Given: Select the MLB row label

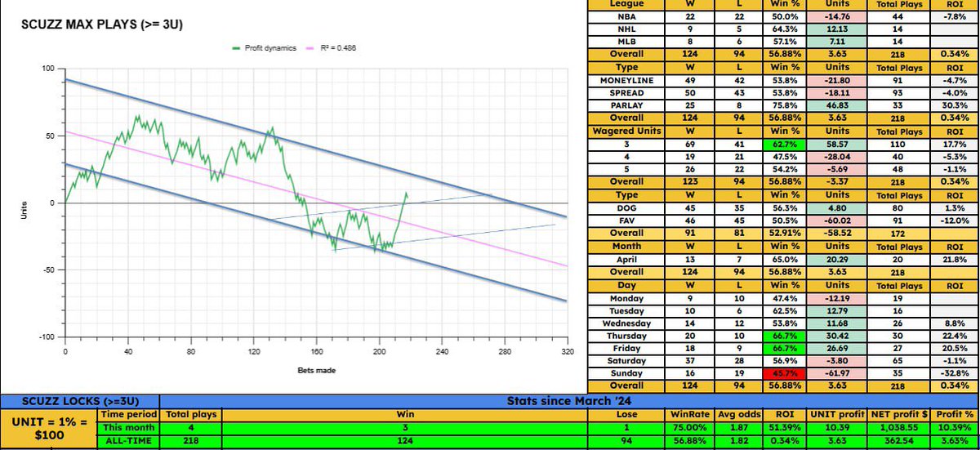Looking at the screenshot, I should coord(627,43).
